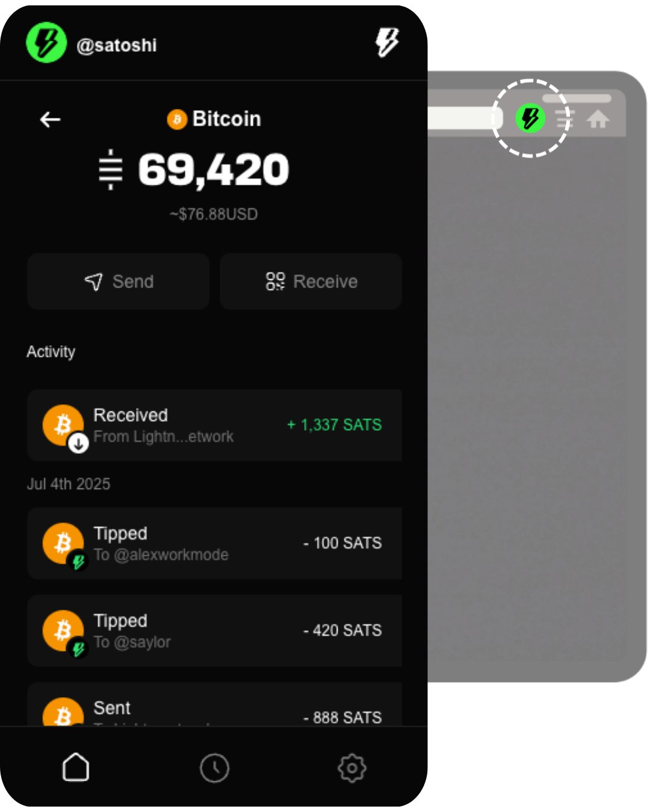Tap the Send button
650x812 pixels.
[x=119, y=281]
